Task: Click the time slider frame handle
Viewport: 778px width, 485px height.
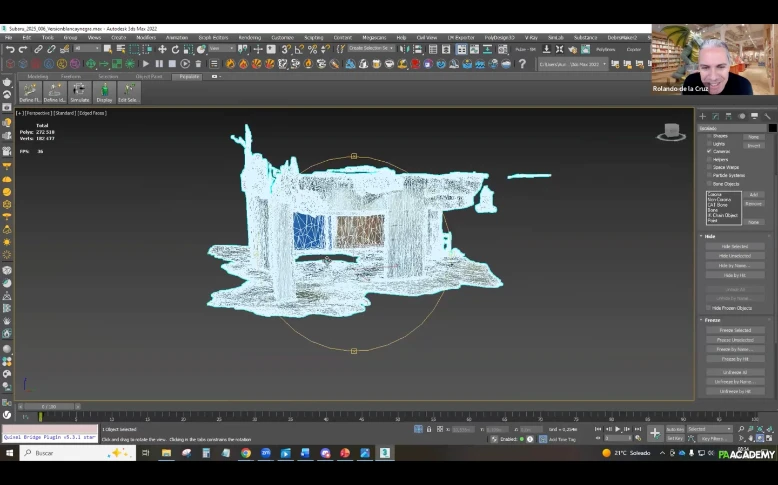Action: (49, 406)
